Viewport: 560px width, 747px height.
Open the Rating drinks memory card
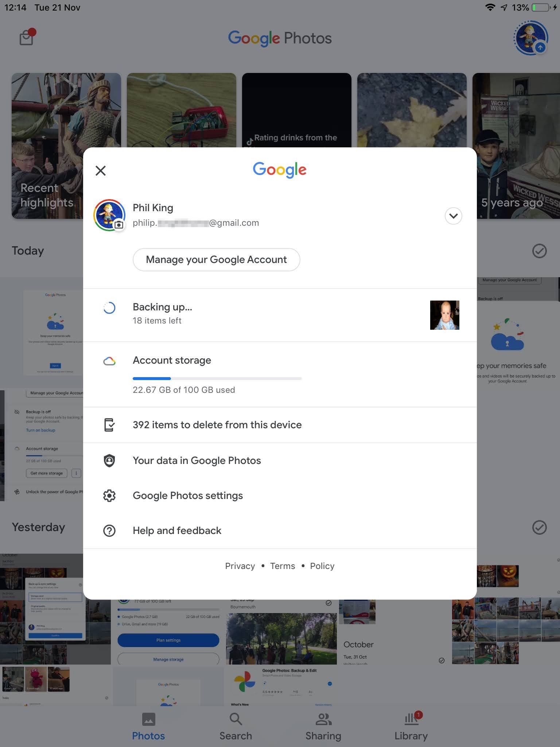[296, 110]
